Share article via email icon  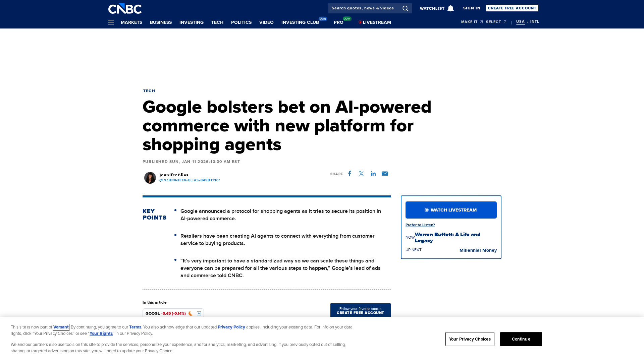[x=385, y=174]
